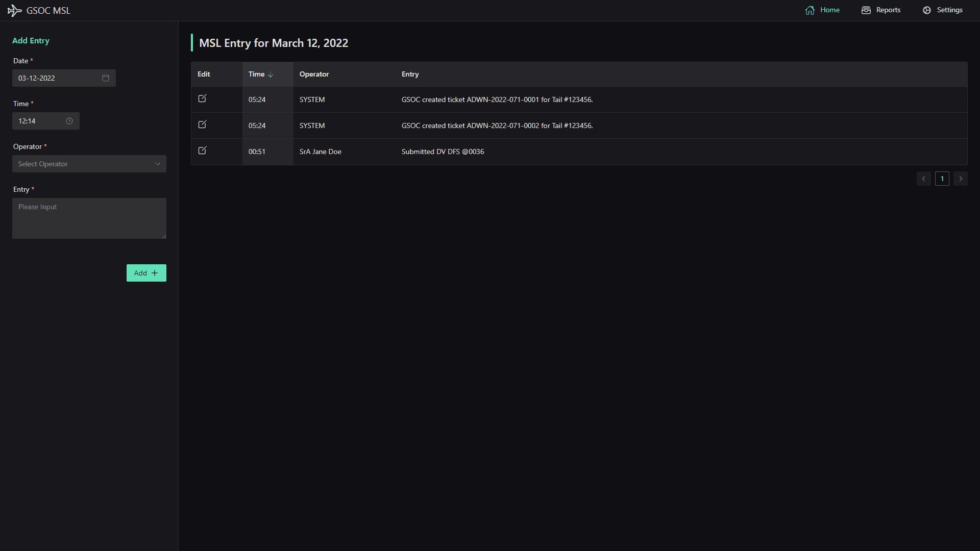Open the calendar picker on the Date field

(106, 78)
